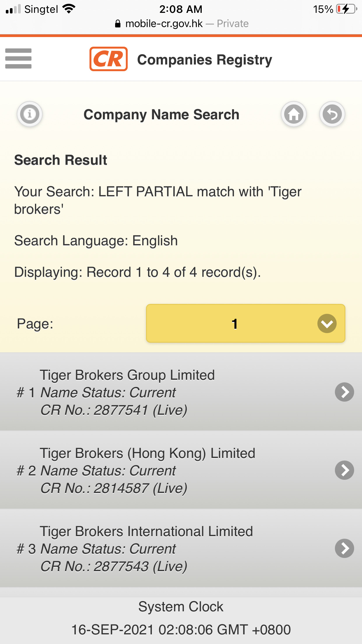The image size is (362, 644).
Task: Tap the lock icon in address bar
Action: tap(118, 24)
